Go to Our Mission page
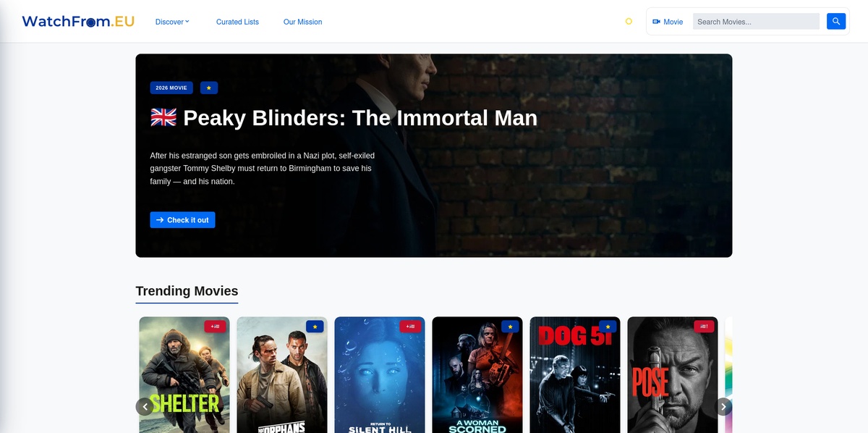 [x=302, y=22]
